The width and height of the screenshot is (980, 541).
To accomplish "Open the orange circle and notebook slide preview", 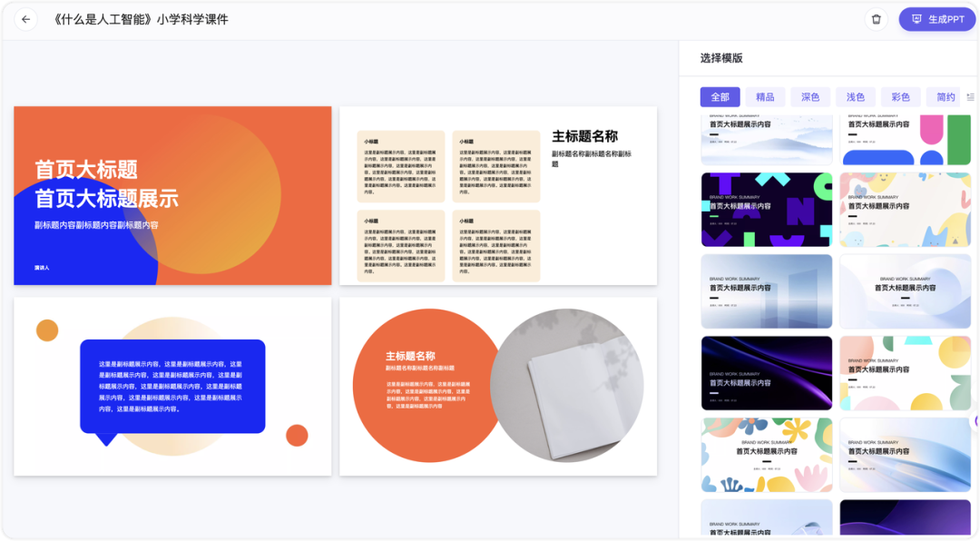I will pos(498,387).
